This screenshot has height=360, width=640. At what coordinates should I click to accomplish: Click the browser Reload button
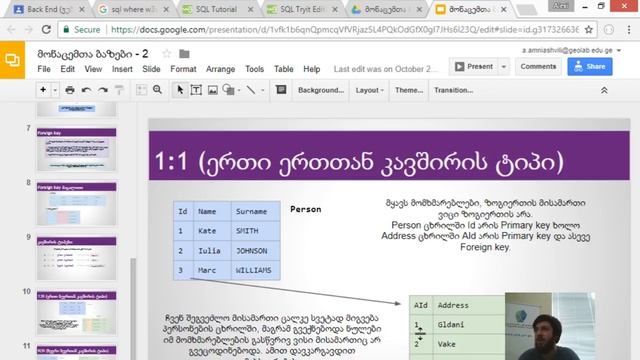point(46,29)
